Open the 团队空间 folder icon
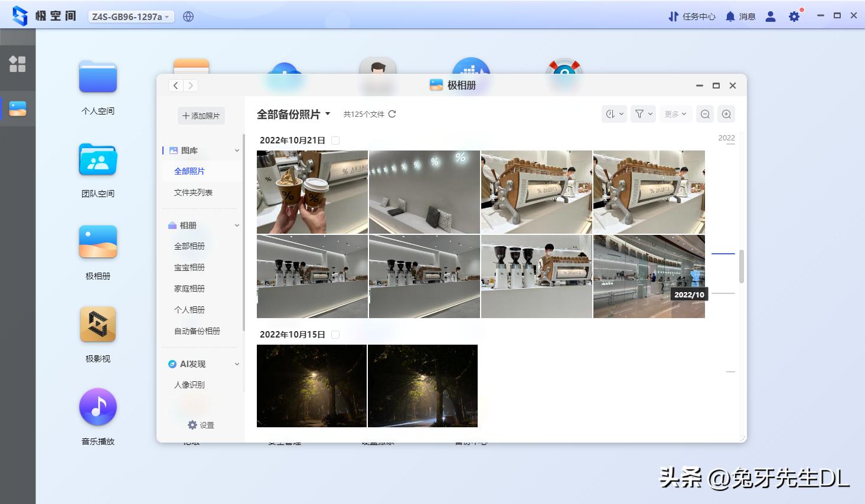This screenshot has height=504, width=865. point(98,160)
